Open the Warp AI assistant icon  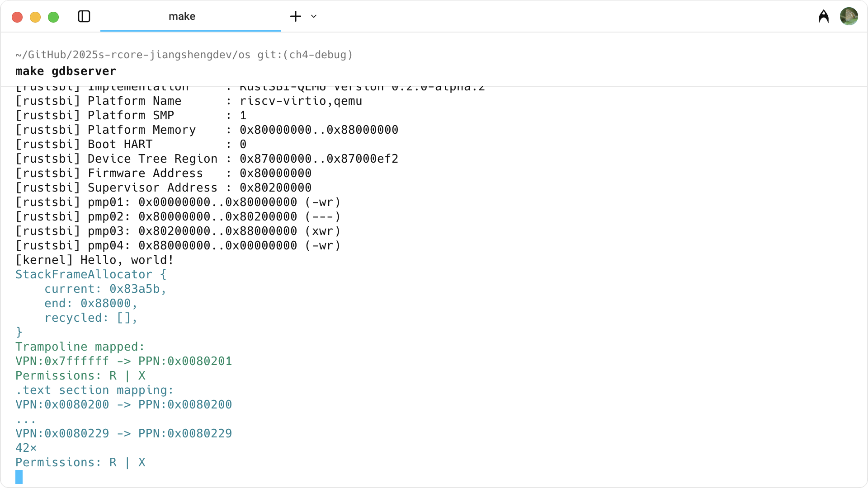coord(824,17)
